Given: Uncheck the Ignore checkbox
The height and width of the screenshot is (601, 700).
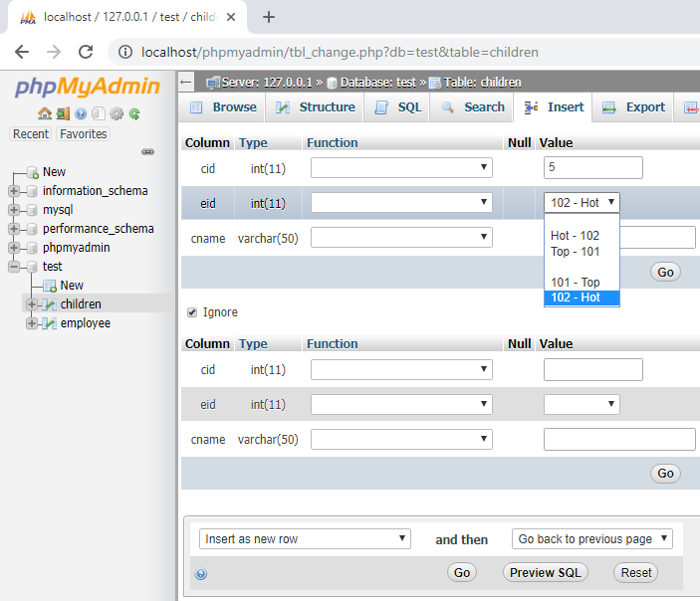Looking at the screenshot, I should click(192, 312).
